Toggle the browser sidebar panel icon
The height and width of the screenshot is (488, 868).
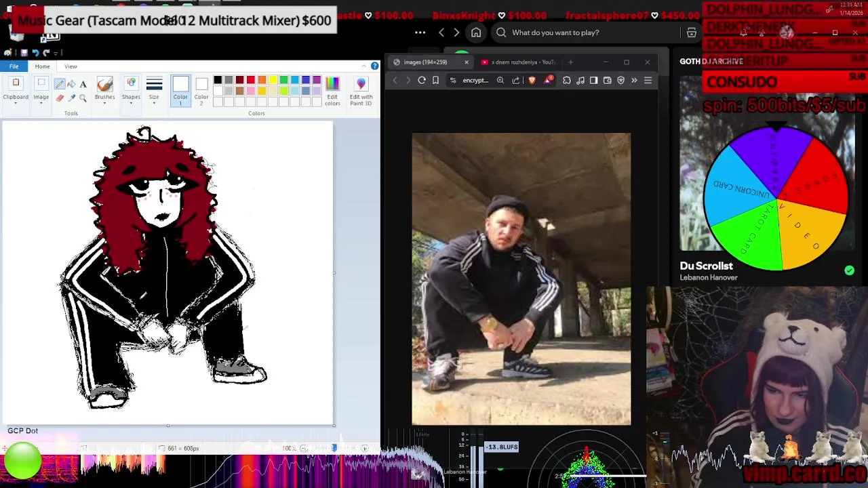point(594,80)
